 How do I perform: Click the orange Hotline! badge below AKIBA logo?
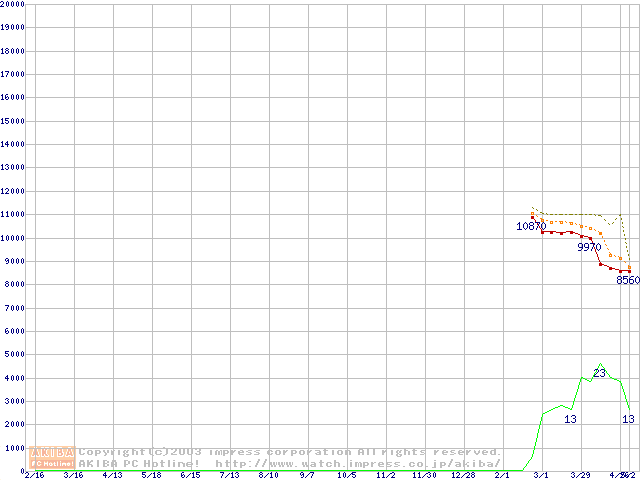pos(52,463)
